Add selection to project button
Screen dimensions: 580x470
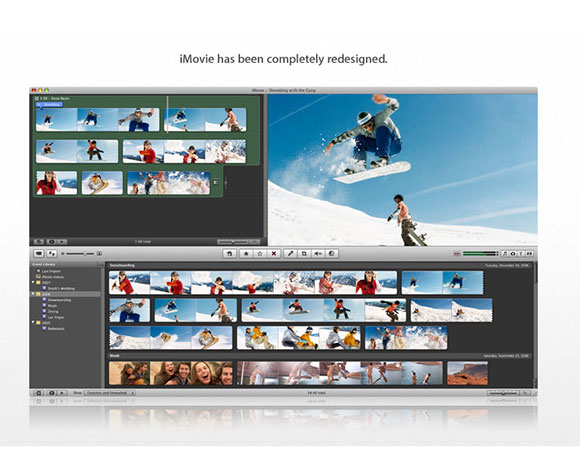point(229,254)
